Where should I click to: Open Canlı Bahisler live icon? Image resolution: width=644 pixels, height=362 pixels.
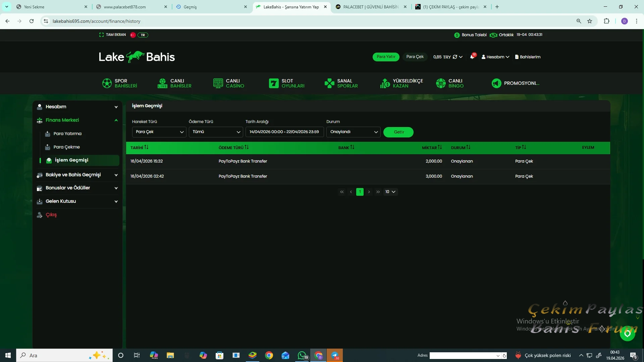point(162,83)
